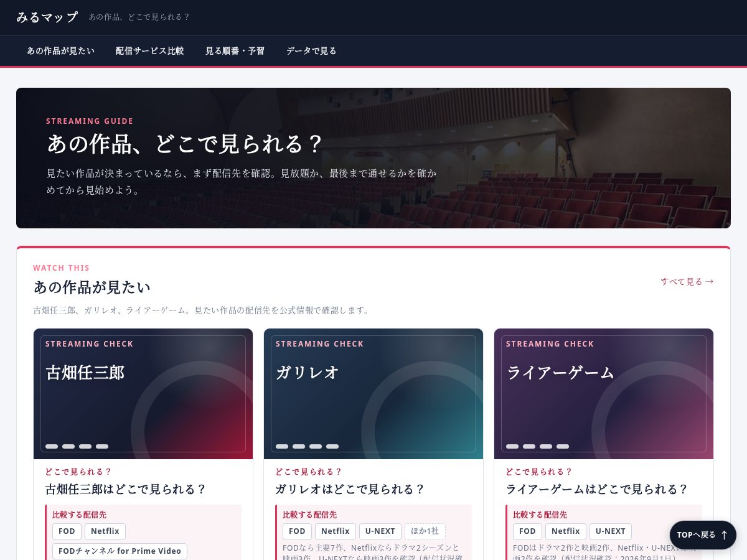Open the ガリレオはどこで見られる？ article title
The height and width of the screenshot is (560, 747).
[x=350, y=489]
